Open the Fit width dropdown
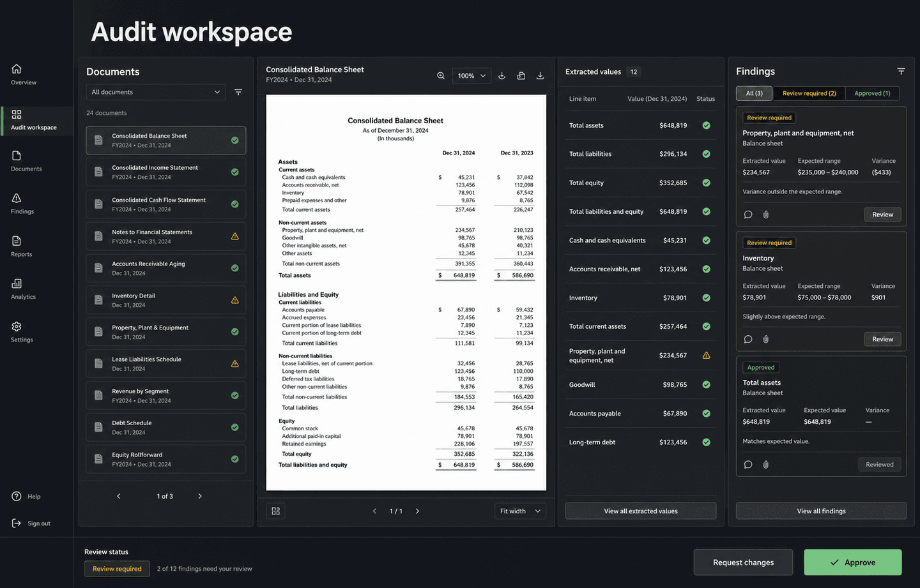920x588 pixels. (520, 511)
